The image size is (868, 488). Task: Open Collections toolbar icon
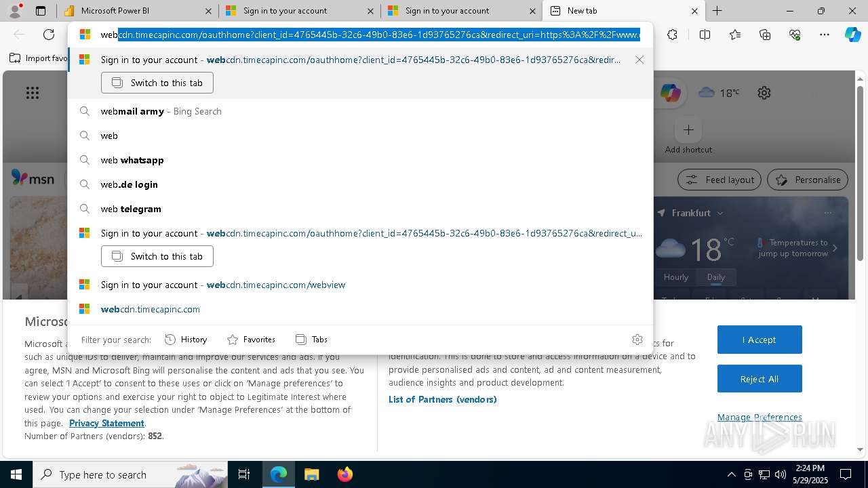click(x=765, y=35)
